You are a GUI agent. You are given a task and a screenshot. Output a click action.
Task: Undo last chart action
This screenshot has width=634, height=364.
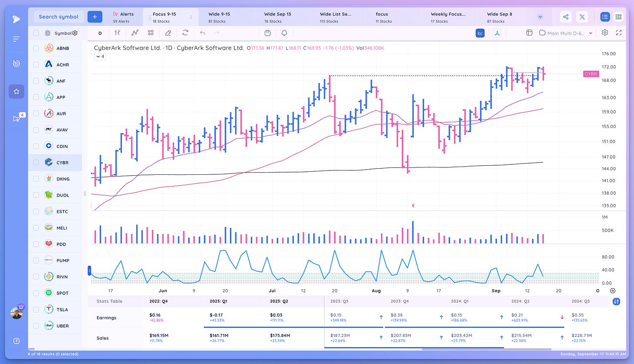[202, 33]
